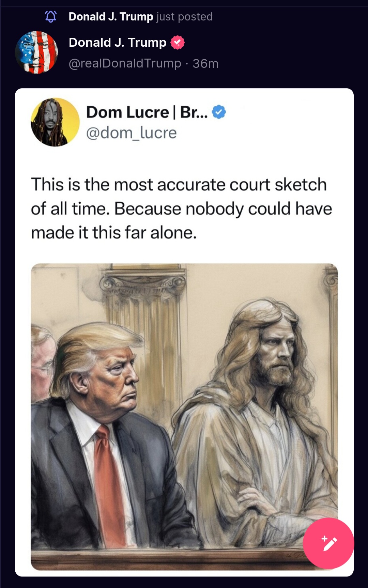
Task: Click the red verified badge beside Donald J. Trump
Action: [x=177, y=43]
